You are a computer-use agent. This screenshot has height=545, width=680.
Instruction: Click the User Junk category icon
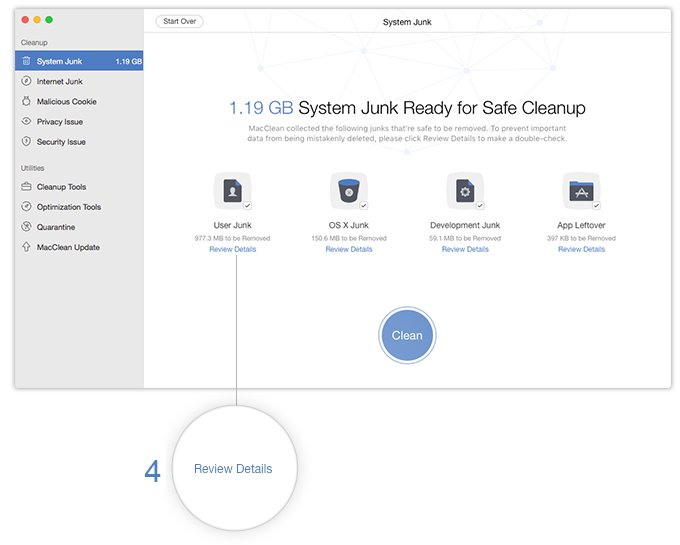coord(232,190)
